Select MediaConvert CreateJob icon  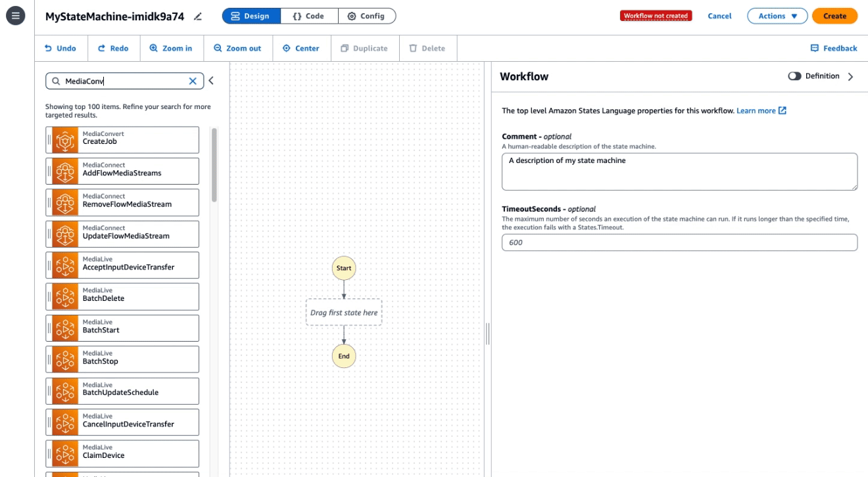tap(65, 139)
